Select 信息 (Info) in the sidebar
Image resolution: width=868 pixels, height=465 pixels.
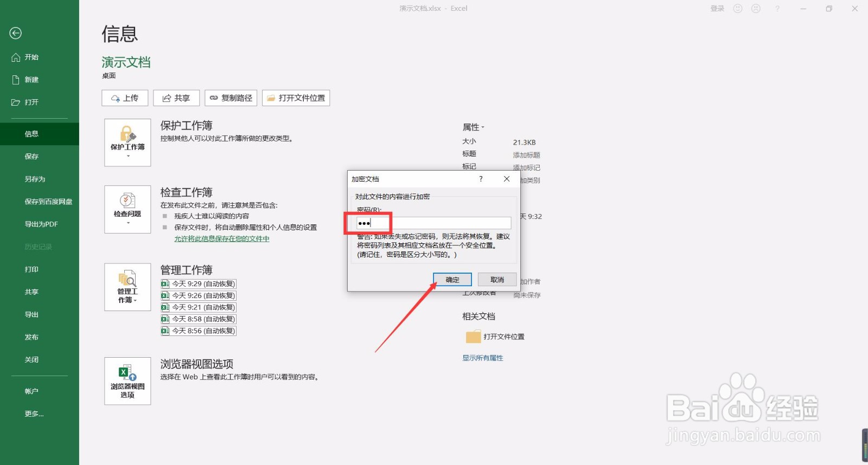point(40,134)
